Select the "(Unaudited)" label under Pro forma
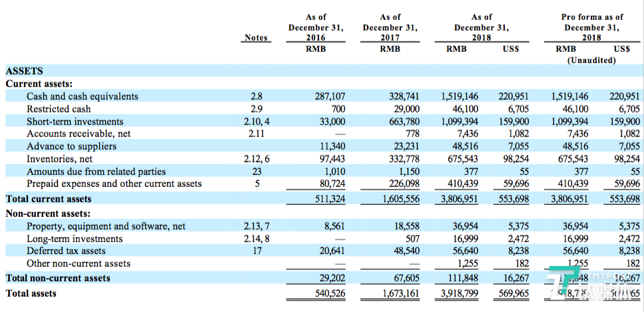644x312 pixels. (591, 60)
